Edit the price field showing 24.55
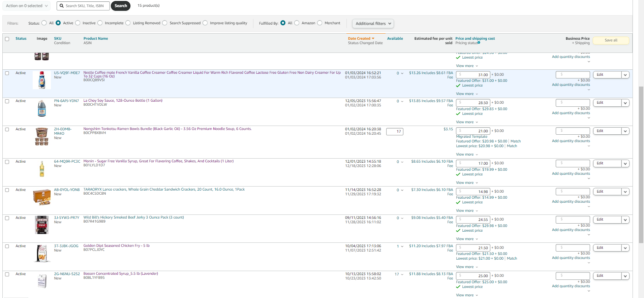Viewport: 644px width, 298px height. 473,220
